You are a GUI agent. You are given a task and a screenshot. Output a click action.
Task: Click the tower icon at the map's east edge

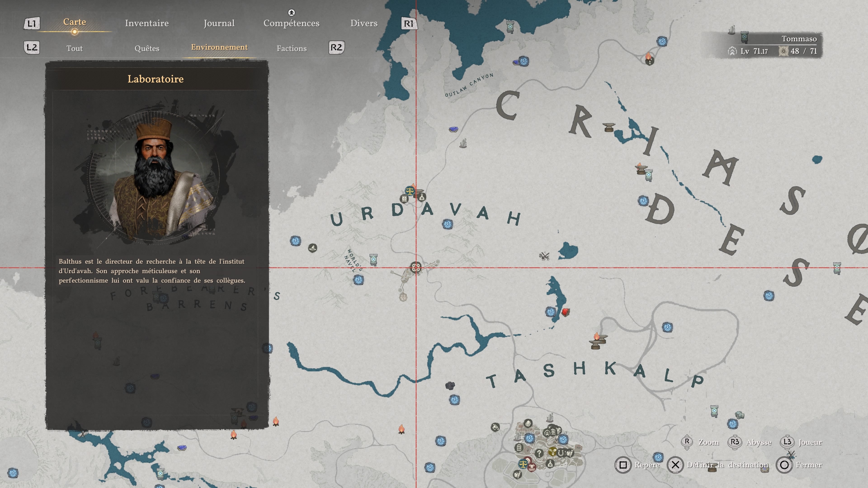tap(837, 268)
